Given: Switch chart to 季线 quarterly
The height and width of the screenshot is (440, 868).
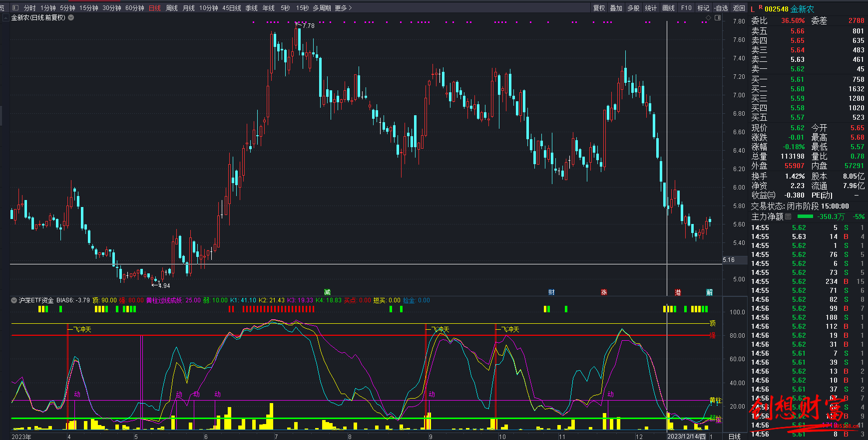Looking at the screenshot, I should point(252,8).
